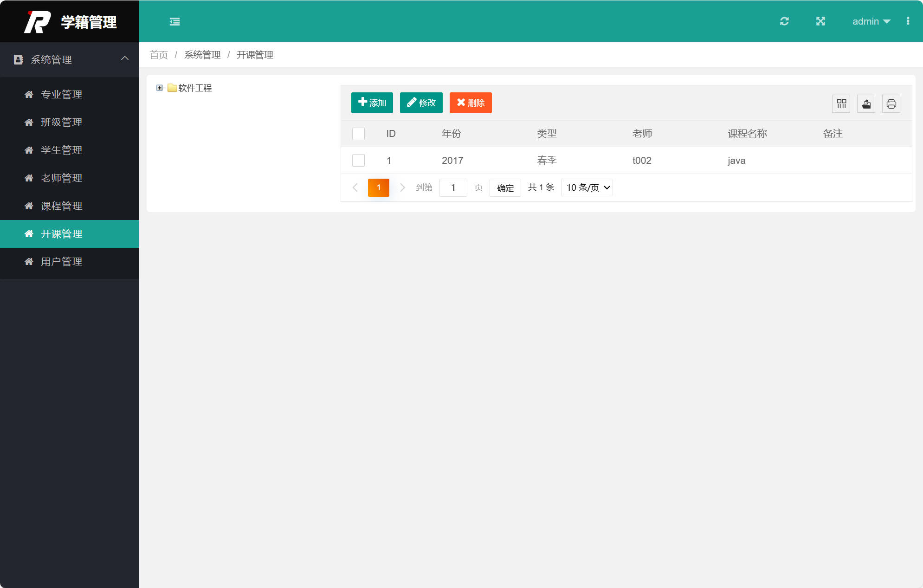Collapse the sidebar with the hamburger icon
This screenshot has height=588, width=923.
[175, 21]
